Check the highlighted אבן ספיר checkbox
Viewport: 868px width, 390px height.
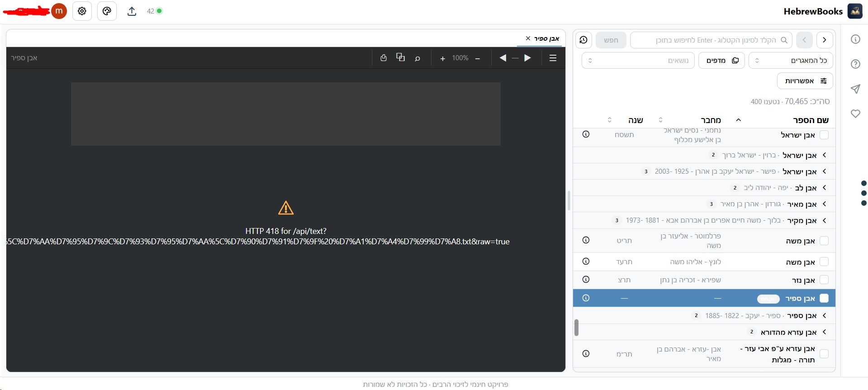pos(824,298)
